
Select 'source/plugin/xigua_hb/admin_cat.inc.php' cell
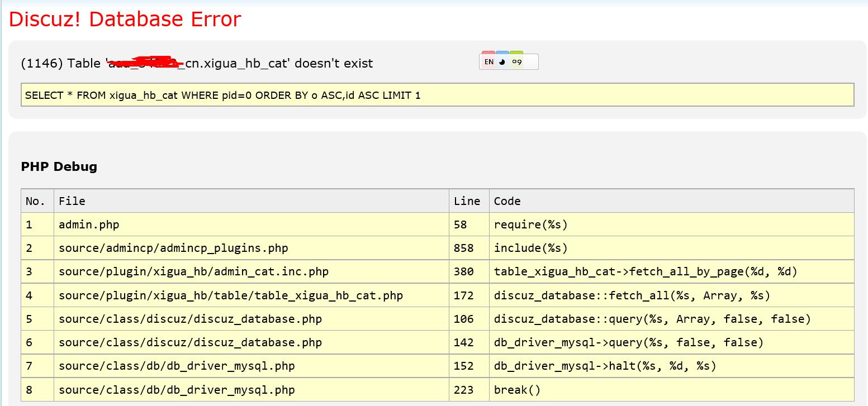point(252,271)
